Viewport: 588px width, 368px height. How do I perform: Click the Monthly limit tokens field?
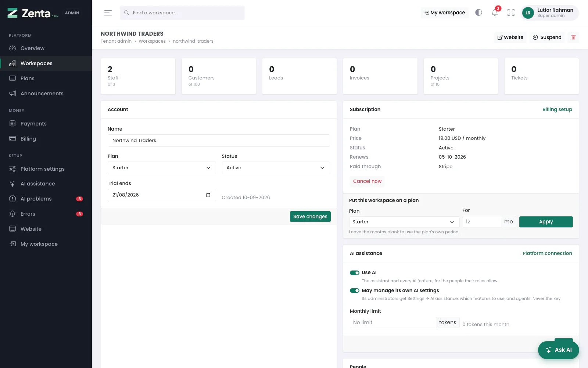pos(392,323)
